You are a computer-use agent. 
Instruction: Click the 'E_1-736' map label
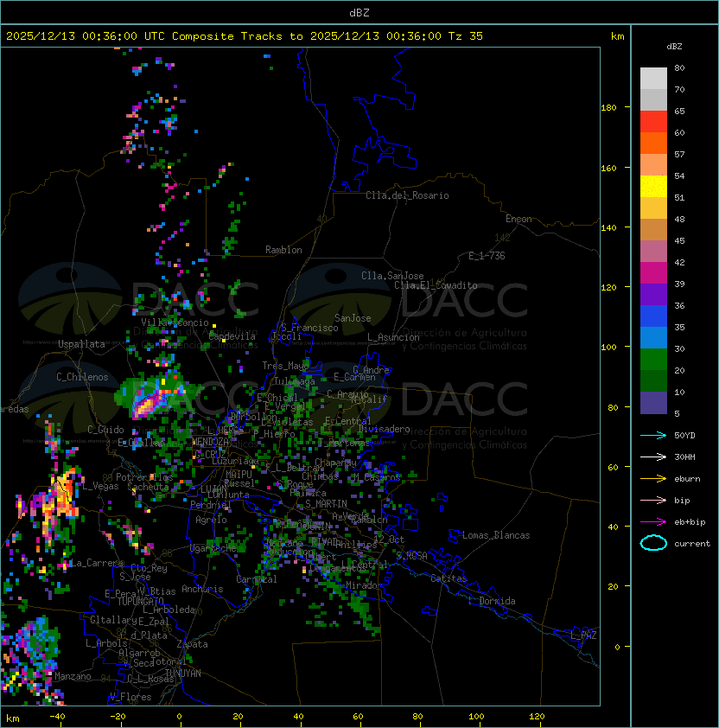point(487,256)
